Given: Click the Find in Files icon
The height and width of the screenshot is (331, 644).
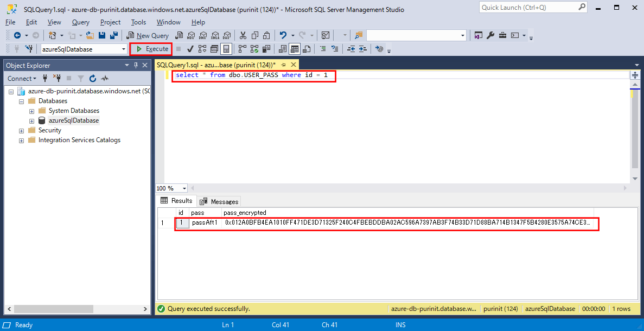Looking at the screenshot, I should point(359,36).
